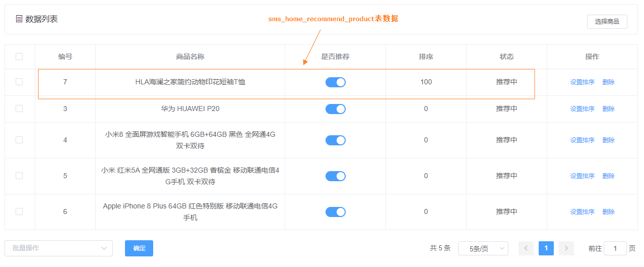Expand the 5条/页 page size selector
Screen dimensions: 644x267
click(x=483, y=248)
